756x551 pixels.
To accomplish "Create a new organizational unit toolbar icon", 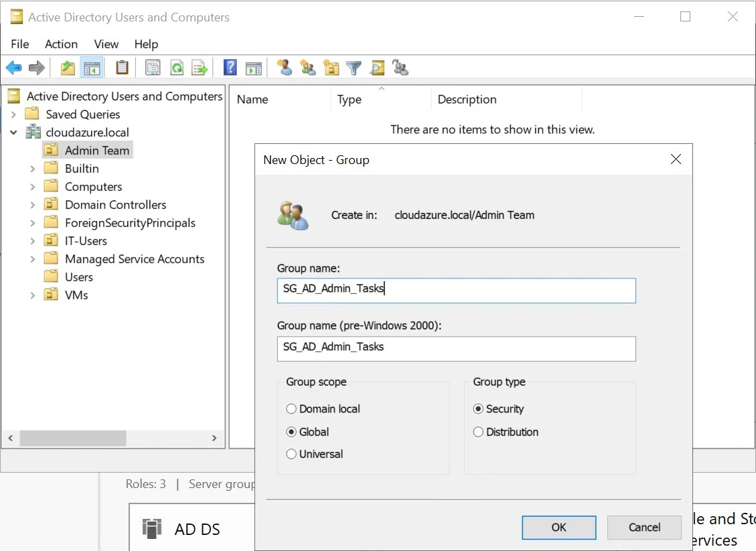I will click(331, 68).
